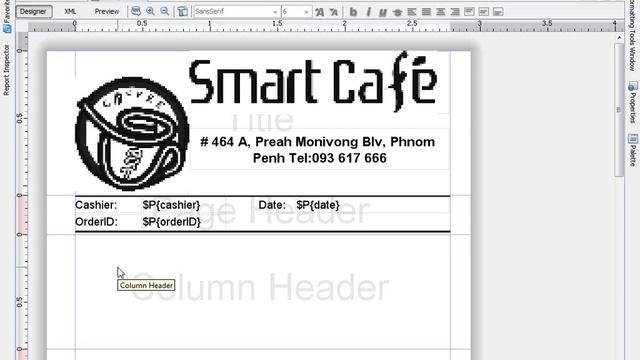Click the zoom in magnifier icon
The width and height of the screenshot is (640, 360).
150,11
